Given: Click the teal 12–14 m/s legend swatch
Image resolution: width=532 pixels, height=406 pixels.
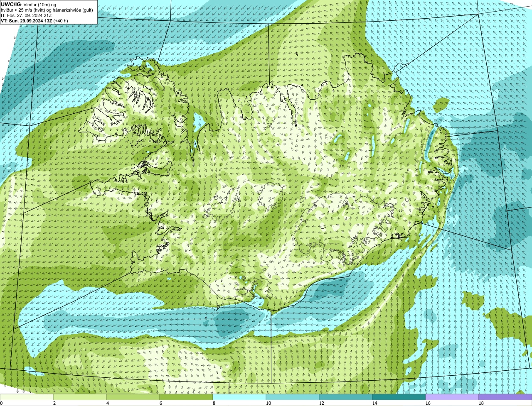Looking at the screenshot, I should click(346, 397).
